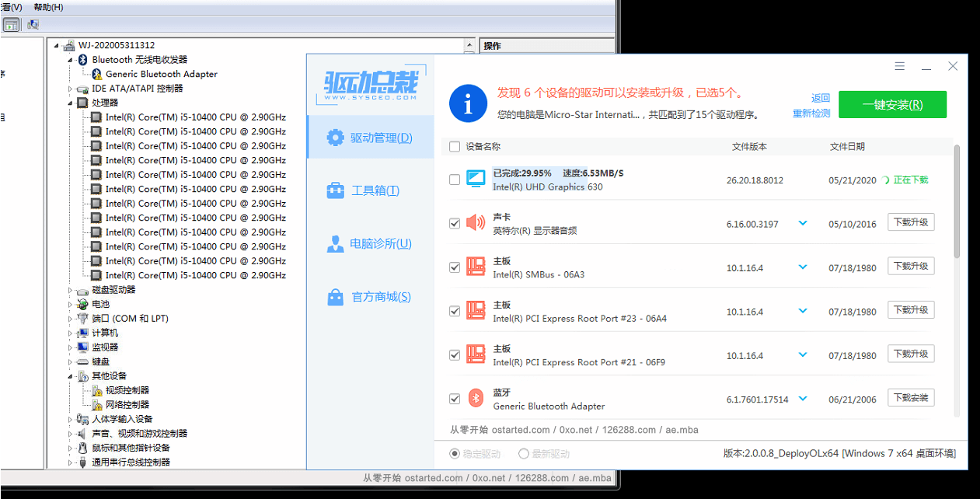
Task: Click the 网络控制器 warning icon in Device Manager
Action: (96, 405)
